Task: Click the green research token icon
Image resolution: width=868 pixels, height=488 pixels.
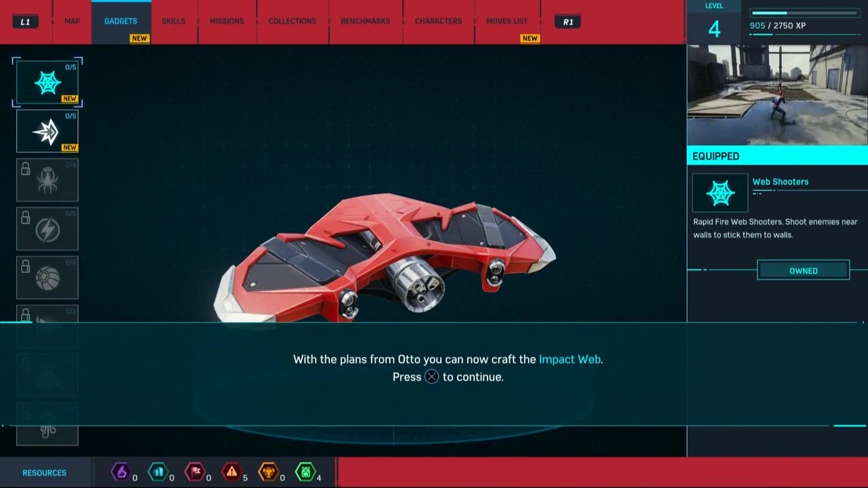Action: [x=305, y=472]
